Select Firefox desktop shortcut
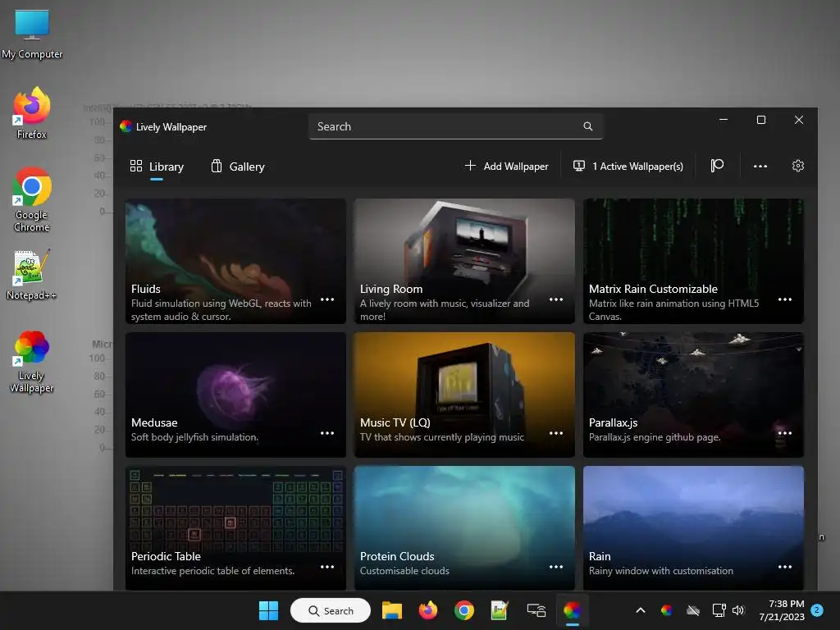The image size is (840, 630). click(32, 113)
